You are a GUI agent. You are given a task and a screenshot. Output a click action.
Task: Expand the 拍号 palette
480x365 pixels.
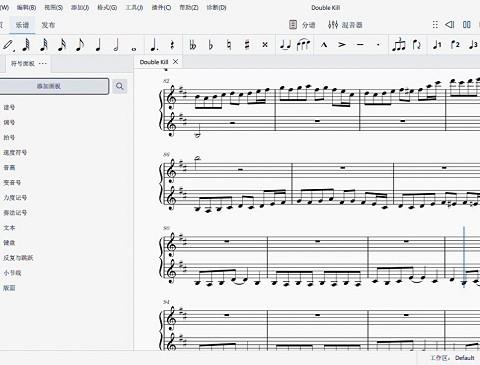coord(9,137)
